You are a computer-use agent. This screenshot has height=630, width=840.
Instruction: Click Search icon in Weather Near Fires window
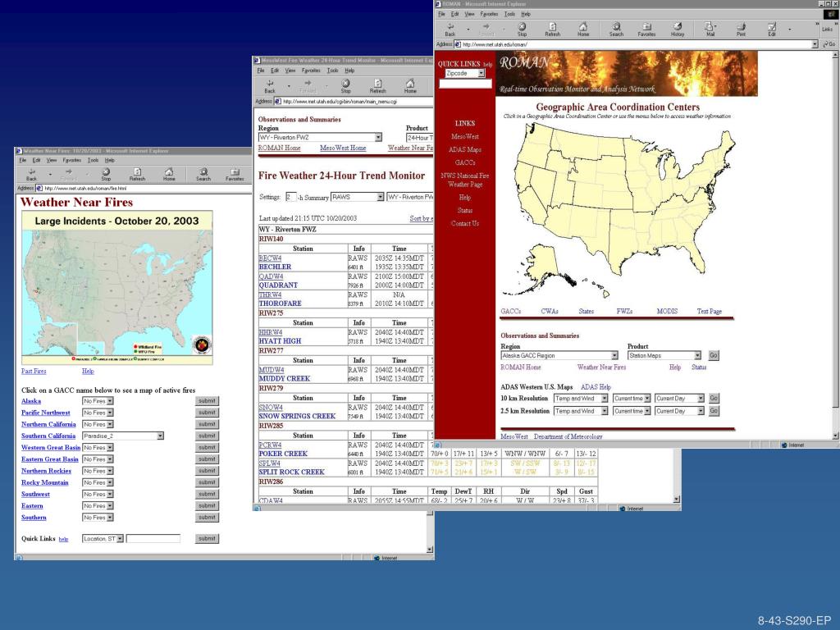pos(203,172)
